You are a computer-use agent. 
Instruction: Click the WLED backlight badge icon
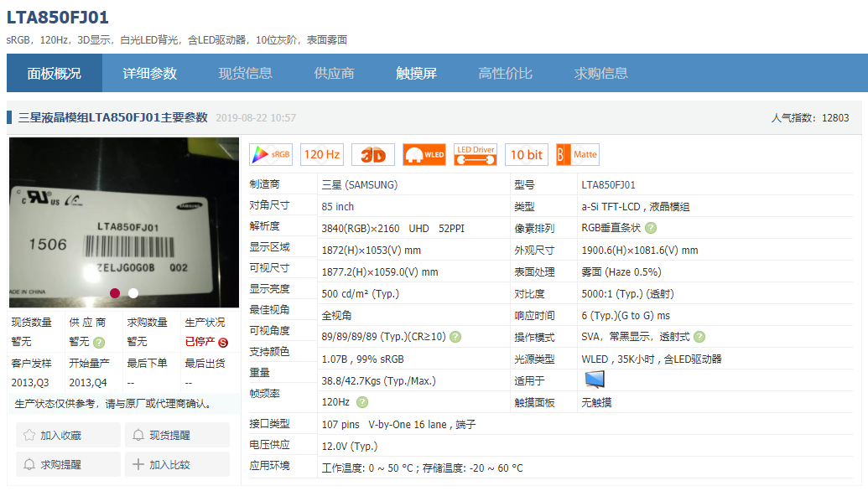point(424,154)
